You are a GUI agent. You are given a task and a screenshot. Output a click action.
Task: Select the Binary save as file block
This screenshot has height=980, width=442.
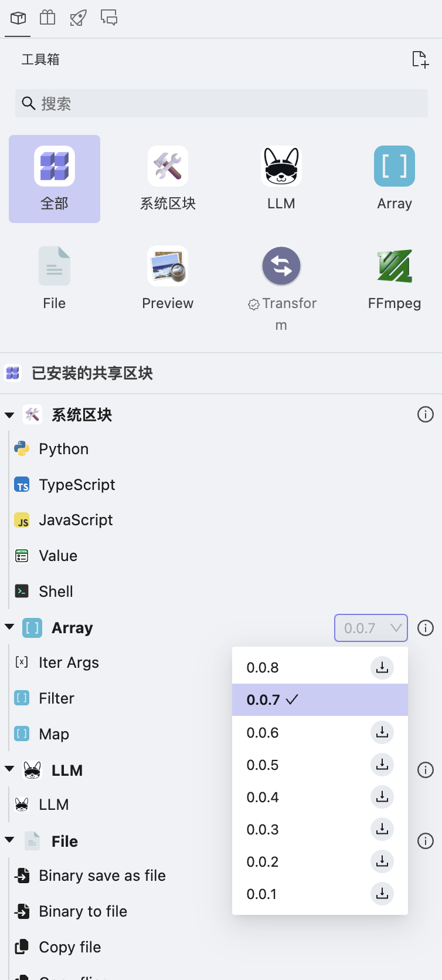click(102, 876)
